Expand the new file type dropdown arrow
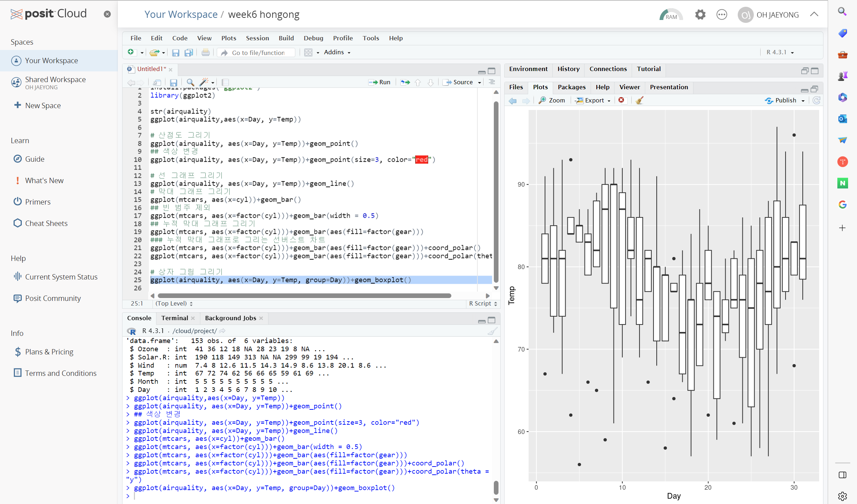 [142, 53]
